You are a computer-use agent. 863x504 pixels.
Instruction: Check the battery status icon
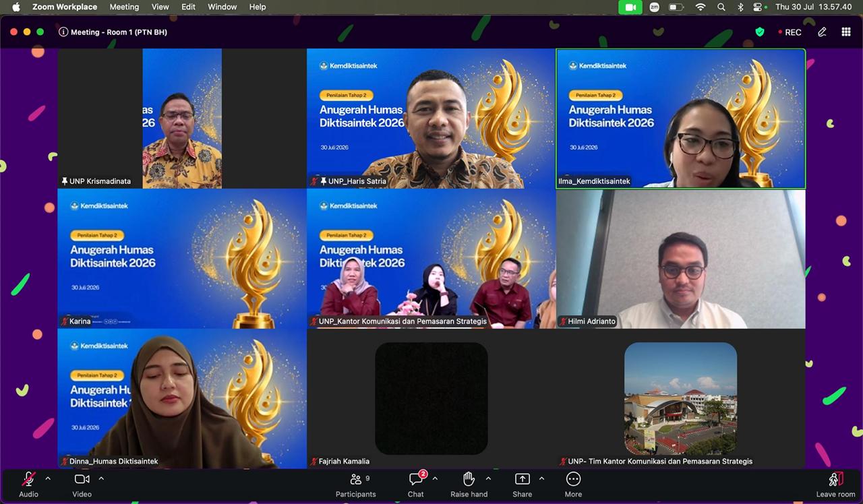click(x=676, y=7)
